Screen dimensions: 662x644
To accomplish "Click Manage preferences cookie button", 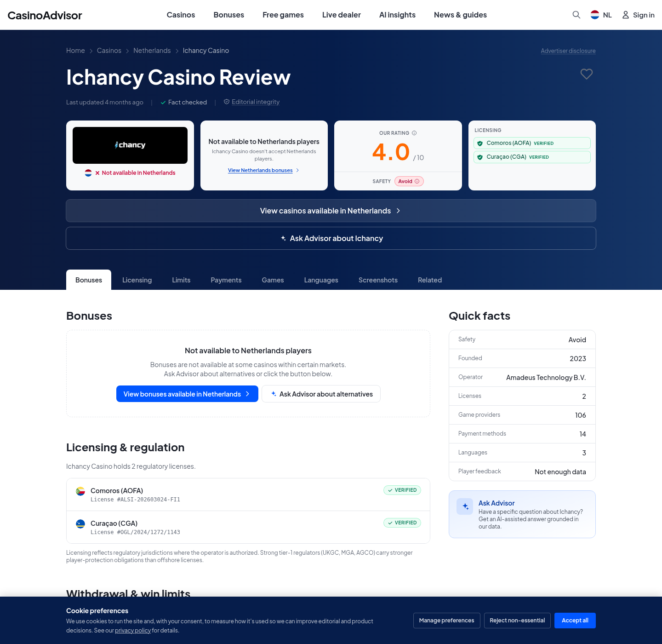I will pyautogui.click(x=446, y=621).
